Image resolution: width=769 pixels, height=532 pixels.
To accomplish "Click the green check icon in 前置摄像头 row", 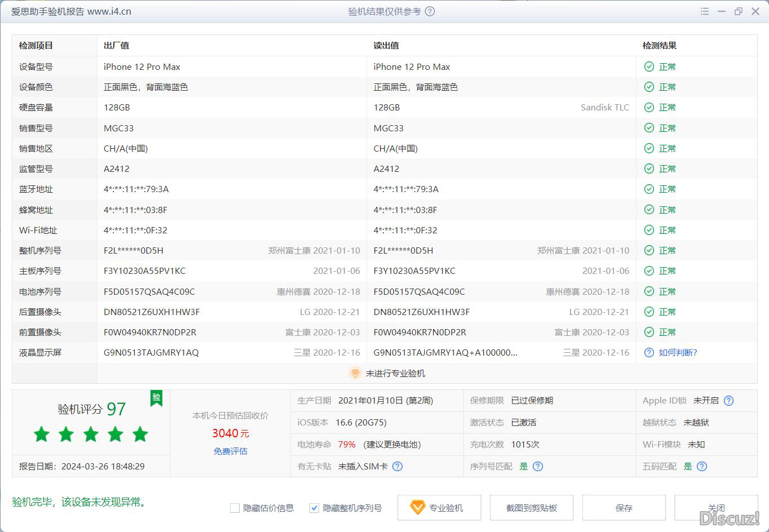I will point(649,332).
